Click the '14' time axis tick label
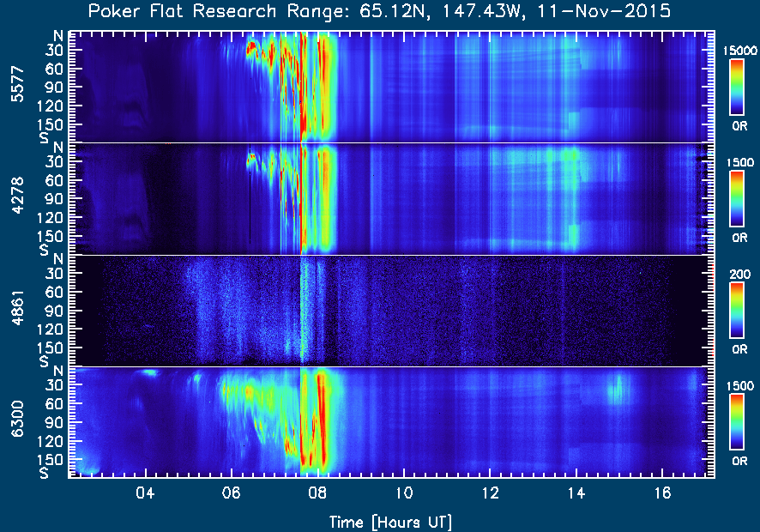The width and height of the screenshot is (760, 532). (576, 493)
